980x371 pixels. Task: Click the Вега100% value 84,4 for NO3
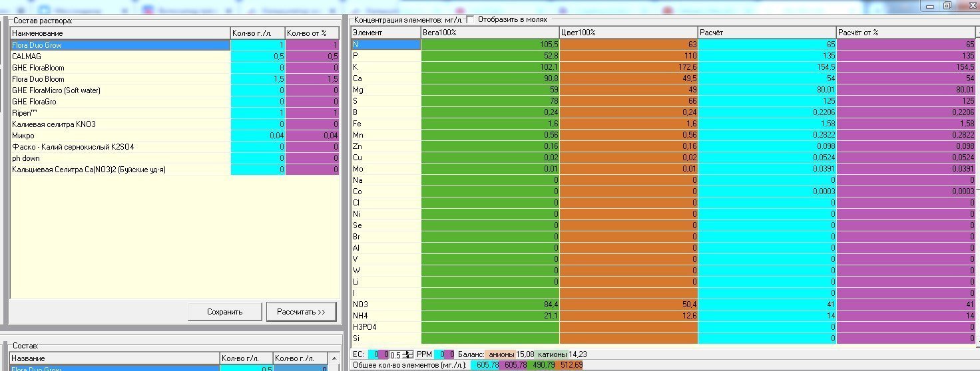(x=490, y=305)
